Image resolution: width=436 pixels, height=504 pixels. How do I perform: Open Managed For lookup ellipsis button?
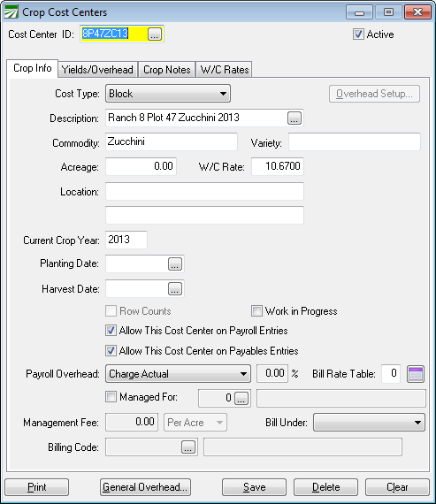click(241, 398)
